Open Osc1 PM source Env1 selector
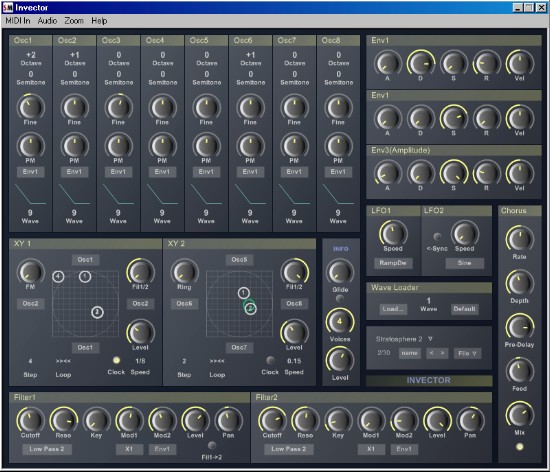 coord(30,172)
